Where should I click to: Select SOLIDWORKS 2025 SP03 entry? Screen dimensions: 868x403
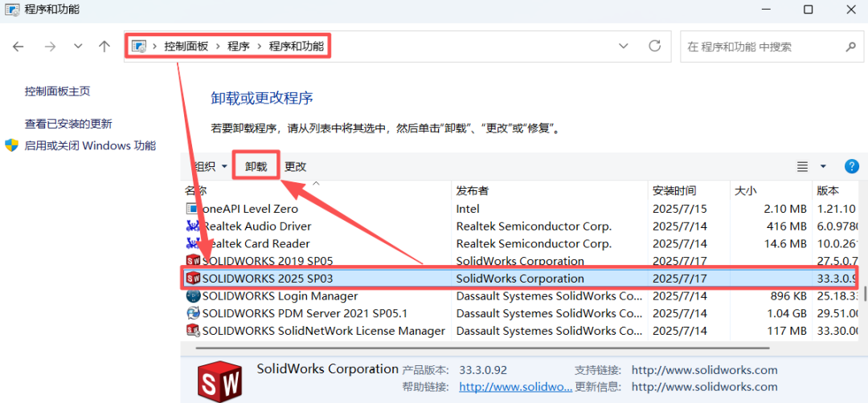coord(520,278)
